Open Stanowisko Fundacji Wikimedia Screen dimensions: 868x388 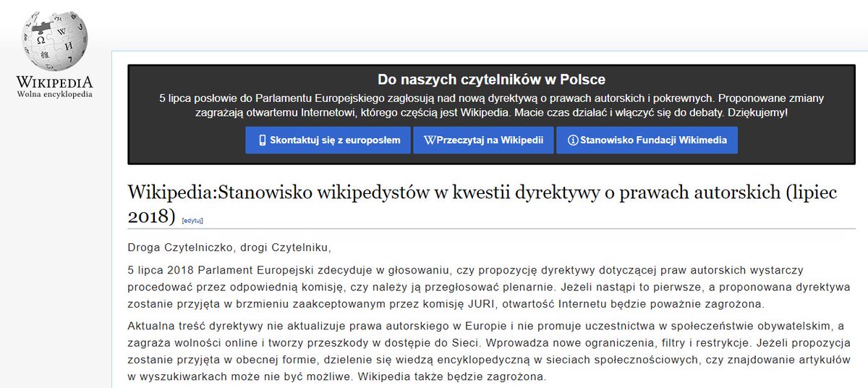coord(647,140)
